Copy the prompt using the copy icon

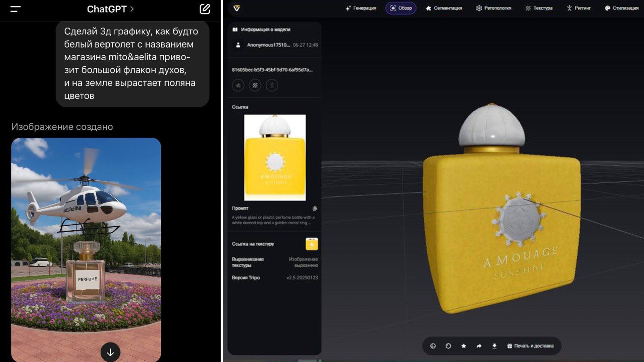click(315, 208)
